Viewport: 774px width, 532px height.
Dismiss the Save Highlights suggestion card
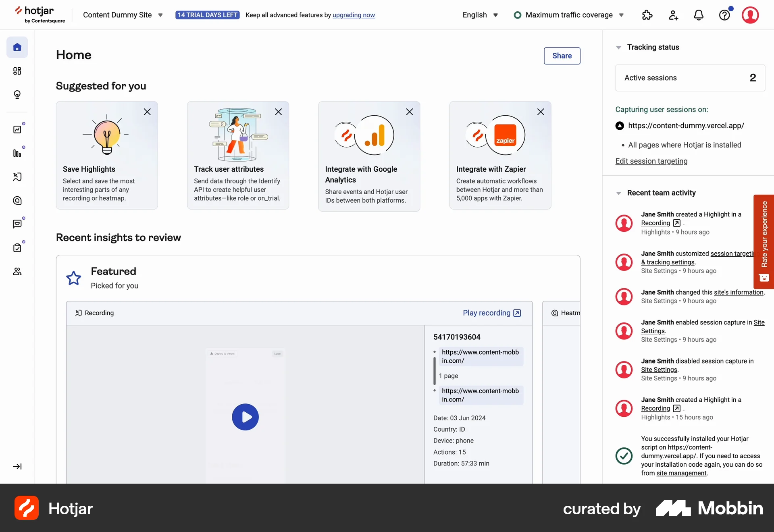[x=147, y=112]
